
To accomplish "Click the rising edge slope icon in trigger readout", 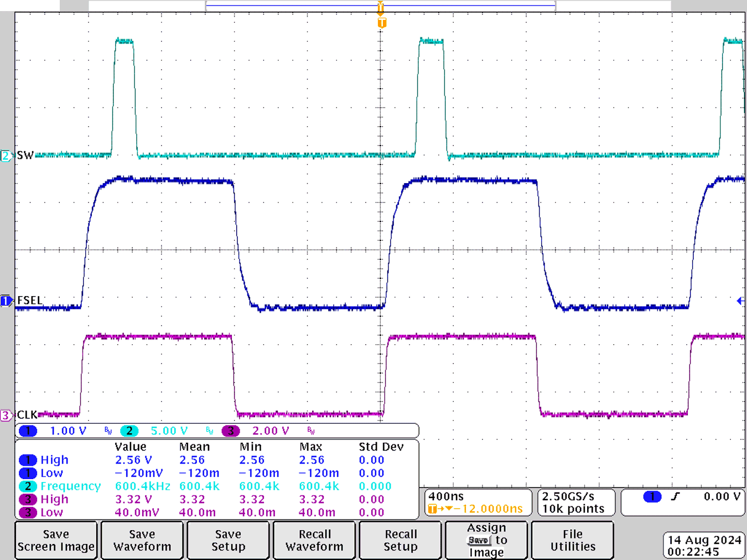I will (675, 497).
